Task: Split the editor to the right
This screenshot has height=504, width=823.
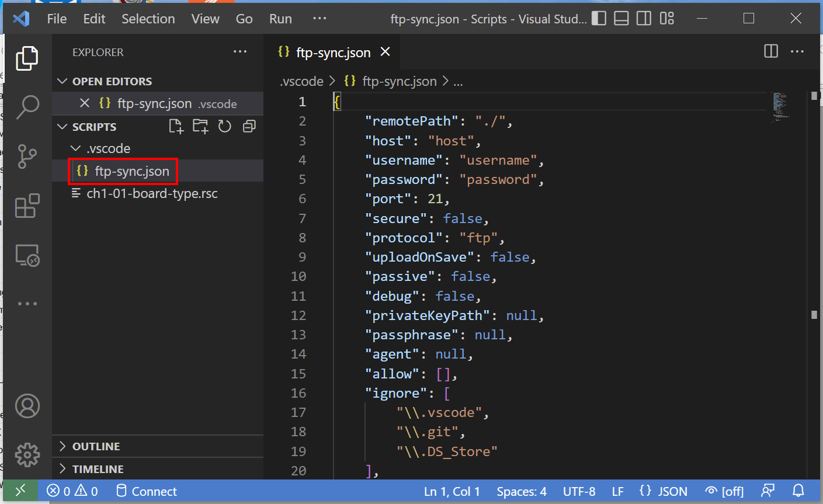Action: [x=771, y=51]
